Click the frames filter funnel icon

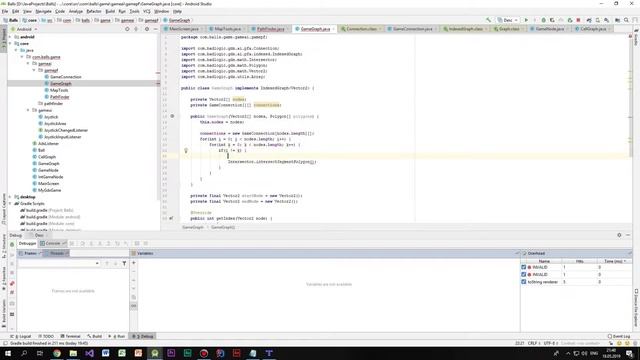[x=124, y=263]
